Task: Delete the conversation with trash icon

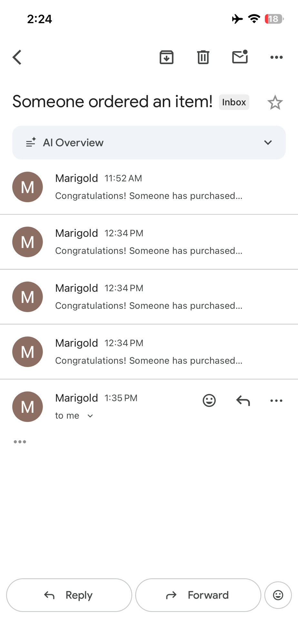Action: pyautogui.click(x=203, y=57)
